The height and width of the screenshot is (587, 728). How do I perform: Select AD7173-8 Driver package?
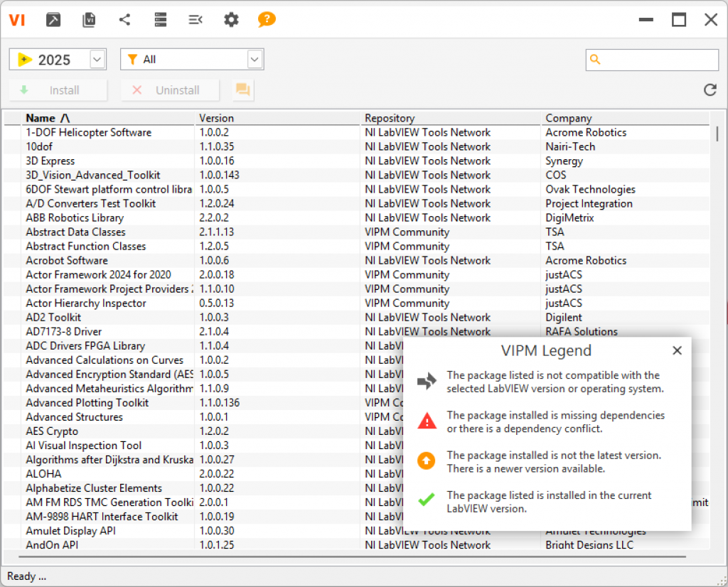(x=357, y=332)
